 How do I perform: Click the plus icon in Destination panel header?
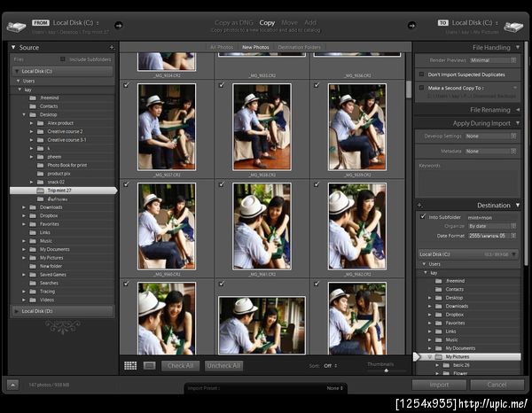[420, 205]
